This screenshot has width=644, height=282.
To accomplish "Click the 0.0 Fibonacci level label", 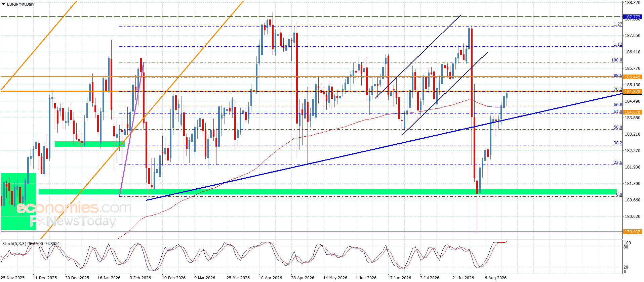I will tap(619, 194).
